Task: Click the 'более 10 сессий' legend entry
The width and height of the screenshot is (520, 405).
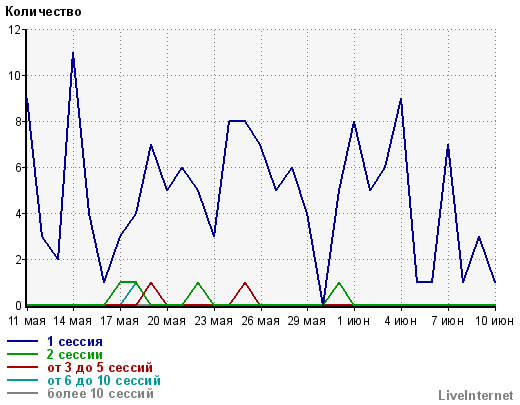Action: coord(100,394)
